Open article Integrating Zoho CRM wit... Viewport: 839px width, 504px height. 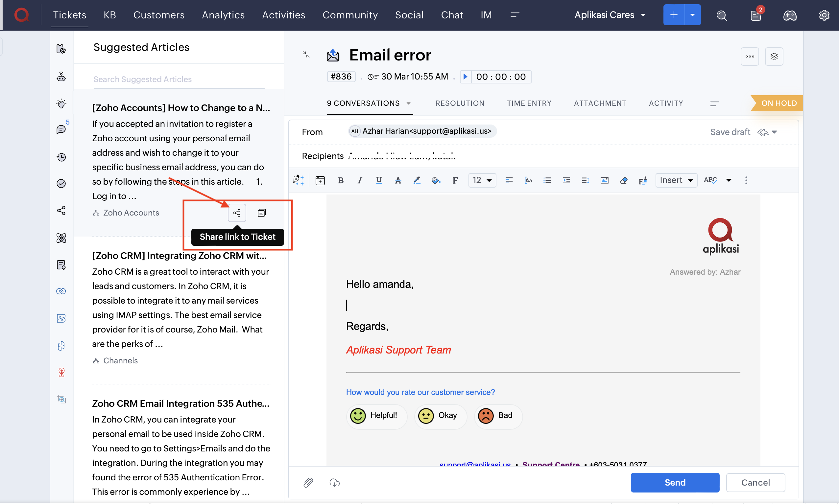(180, 255)
